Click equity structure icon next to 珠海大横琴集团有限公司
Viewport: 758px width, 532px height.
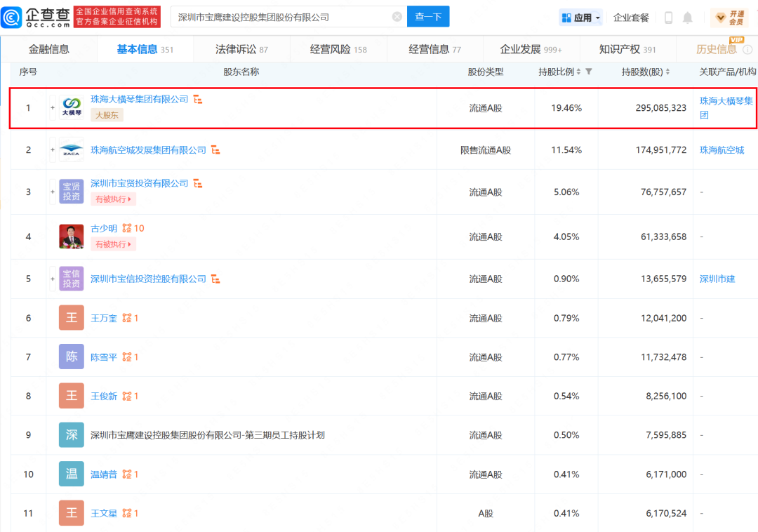198,100
